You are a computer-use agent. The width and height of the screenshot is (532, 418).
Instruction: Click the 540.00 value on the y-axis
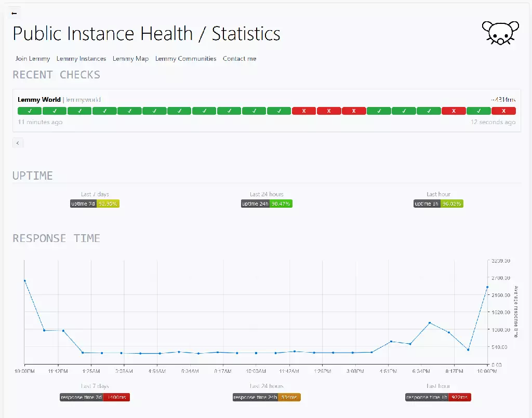click(x=499, y=347)
